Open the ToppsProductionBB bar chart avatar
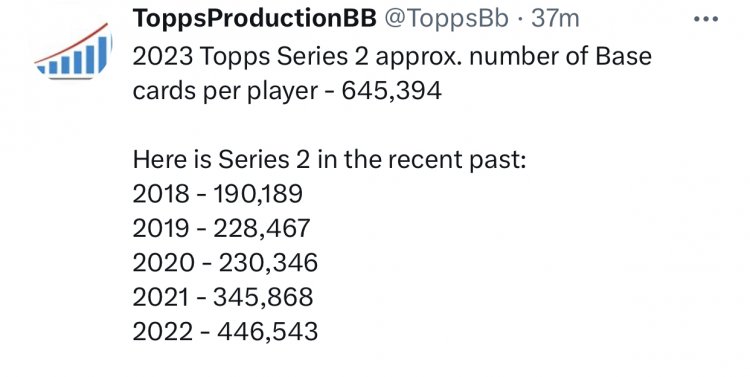750x377 pixels. 73,51
